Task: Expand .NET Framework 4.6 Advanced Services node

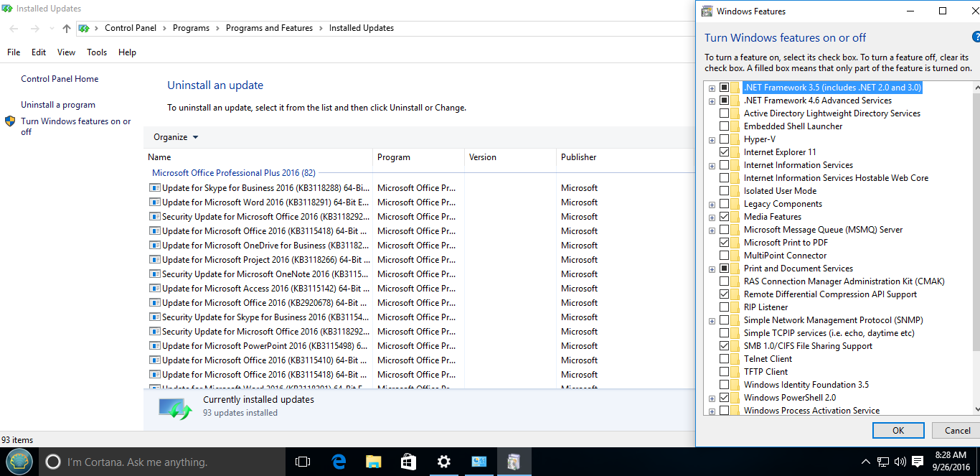Action: (x=712, y=101)
